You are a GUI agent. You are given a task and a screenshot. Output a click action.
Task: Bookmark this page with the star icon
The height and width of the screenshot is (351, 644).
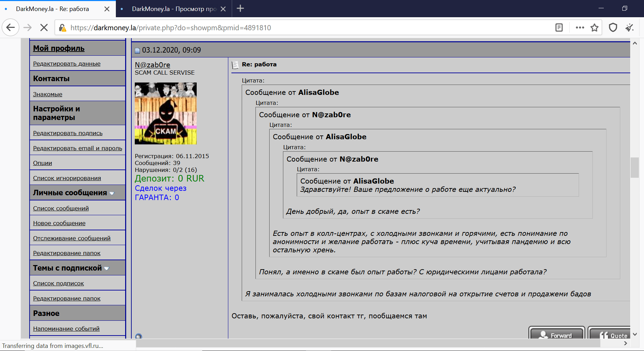594,28
